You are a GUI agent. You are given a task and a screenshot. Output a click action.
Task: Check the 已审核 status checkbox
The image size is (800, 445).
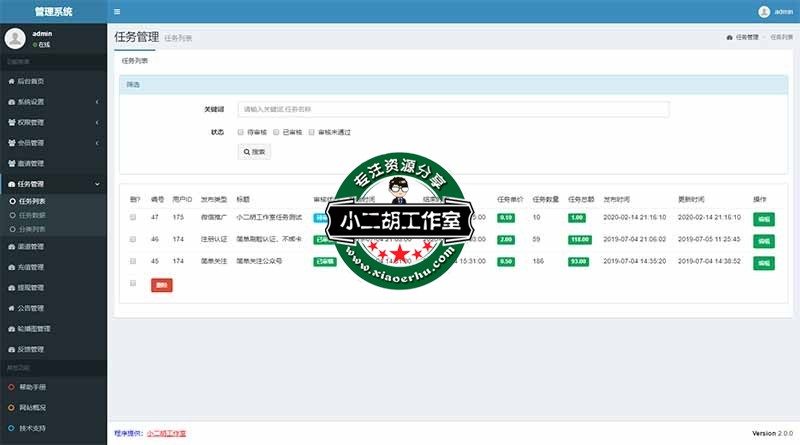point(276,132)
